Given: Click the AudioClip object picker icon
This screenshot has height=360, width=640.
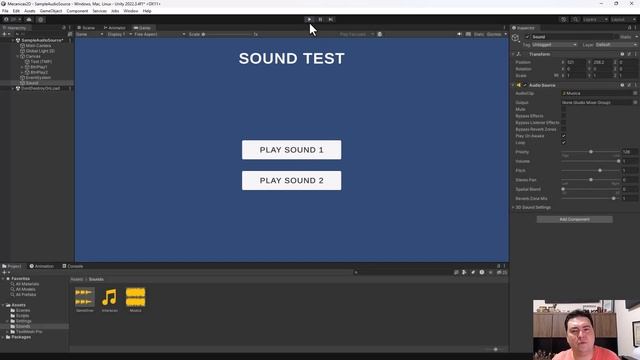Looking at the screenshot, I should [x=635, y=93].
